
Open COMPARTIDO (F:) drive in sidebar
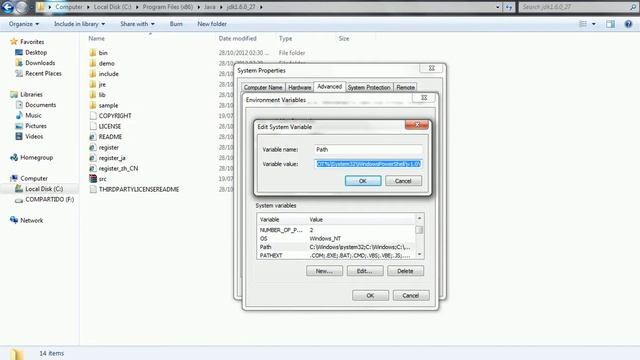pyautogui.click(x=49, y=200)
